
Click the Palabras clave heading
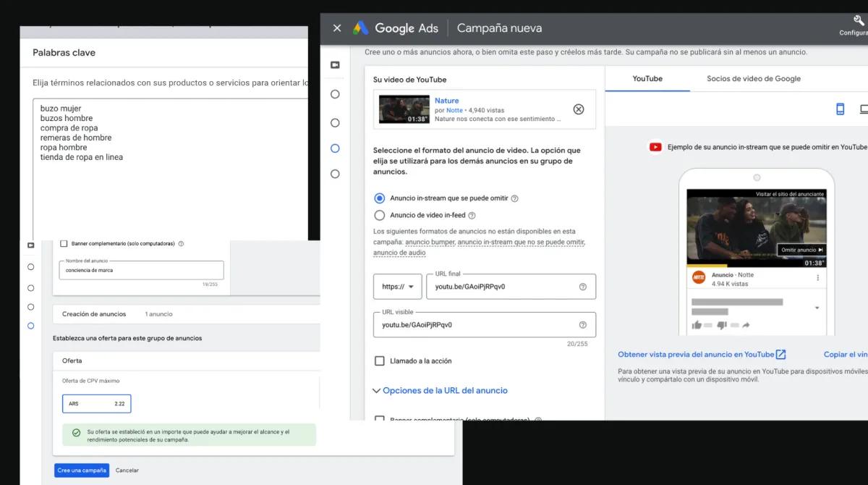pos(64,53)
